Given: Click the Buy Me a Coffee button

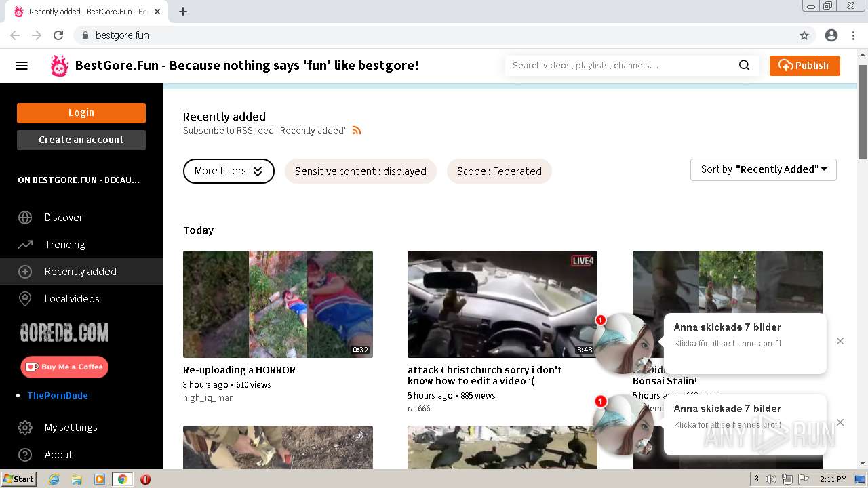Looking at the screenshot, I should pyautogui.click(x=64, y=367).
